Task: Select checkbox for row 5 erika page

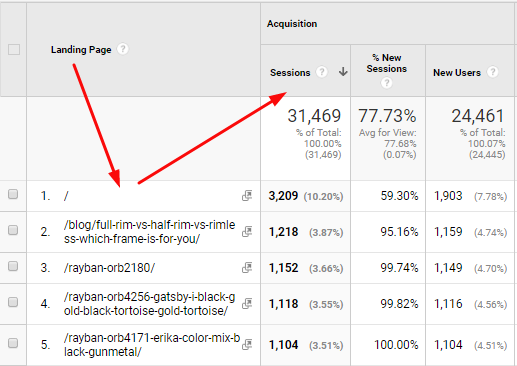Action: [13, 343]
